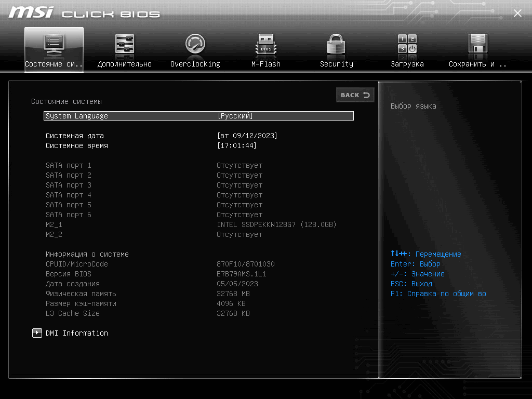This screenshot has width=532, height=399.
Task: Close the BIOS with the X button
Action: click(517, 13)
